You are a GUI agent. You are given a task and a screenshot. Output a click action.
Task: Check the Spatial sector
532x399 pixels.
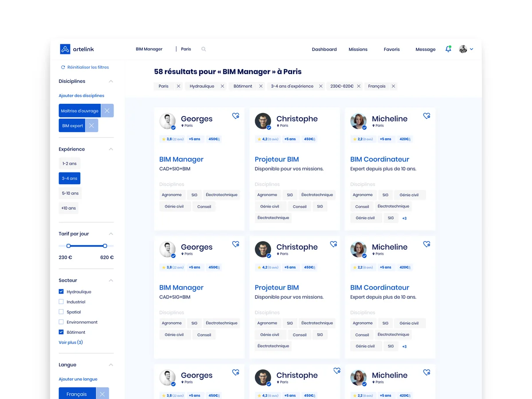click(x=61, y=312)
